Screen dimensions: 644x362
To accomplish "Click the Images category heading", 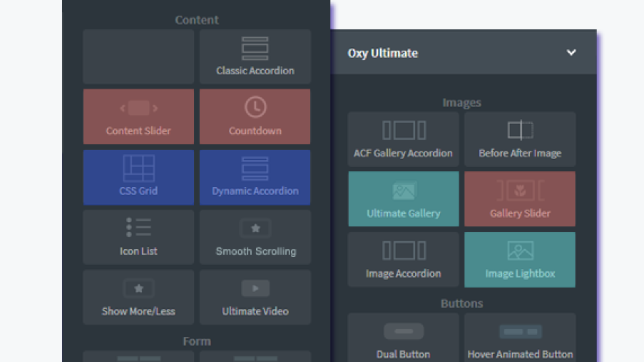I will point(462,103).
